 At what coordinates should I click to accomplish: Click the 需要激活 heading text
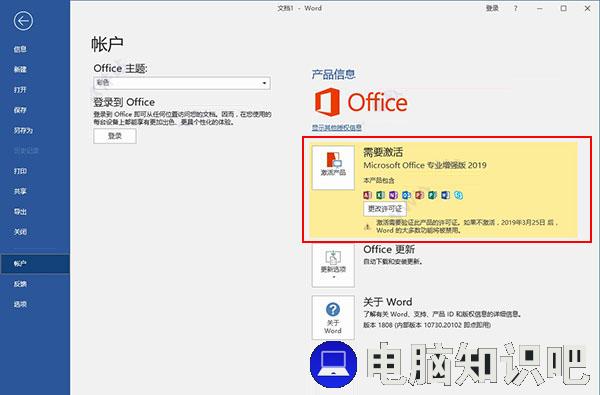tap(383, 152)
